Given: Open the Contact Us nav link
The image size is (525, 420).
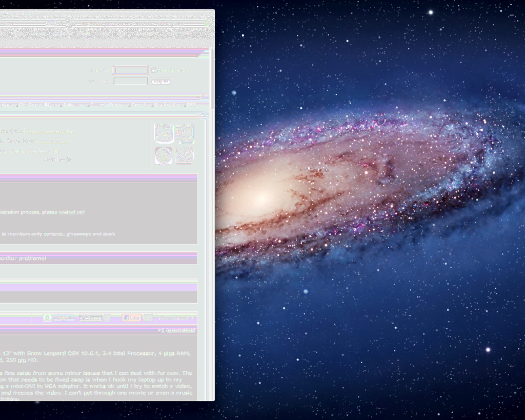Looking at the screenshot, I should click(x=167, y=105).
